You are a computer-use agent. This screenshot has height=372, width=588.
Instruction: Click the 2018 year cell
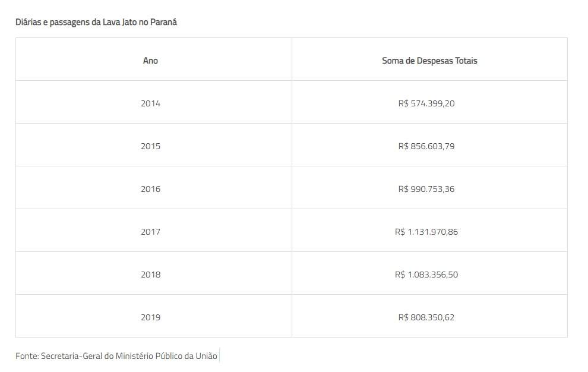150,275
